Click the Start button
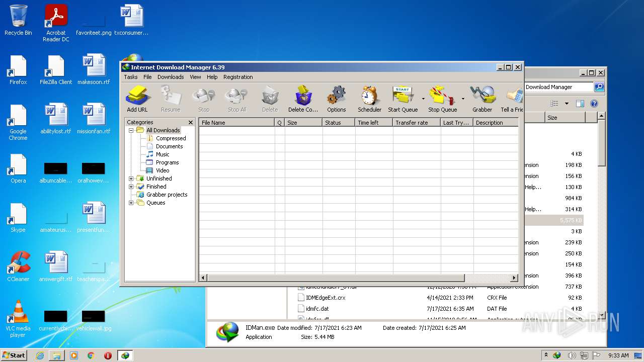Image resolution: width=644 pixels, height=362 pixels. (14, 355)
